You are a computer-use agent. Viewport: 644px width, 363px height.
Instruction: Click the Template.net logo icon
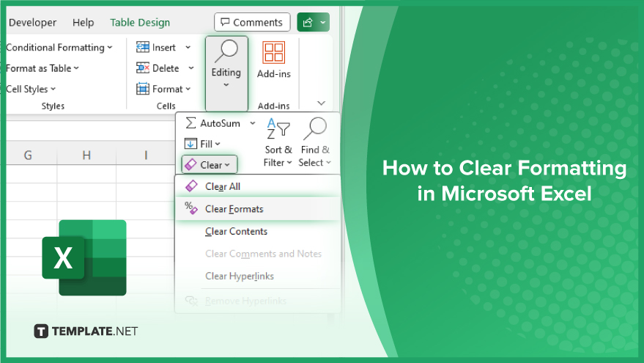[x=41, y=331]
